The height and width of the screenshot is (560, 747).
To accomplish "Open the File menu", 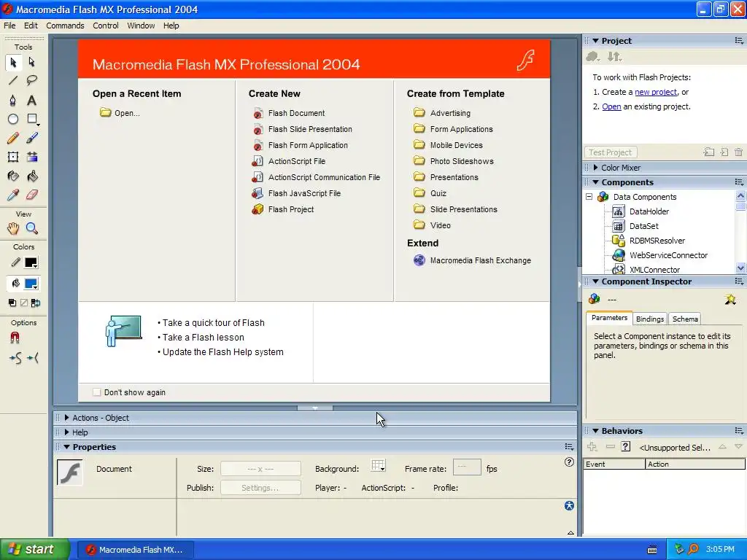I will pyautogui.click(x=9, y=26).
